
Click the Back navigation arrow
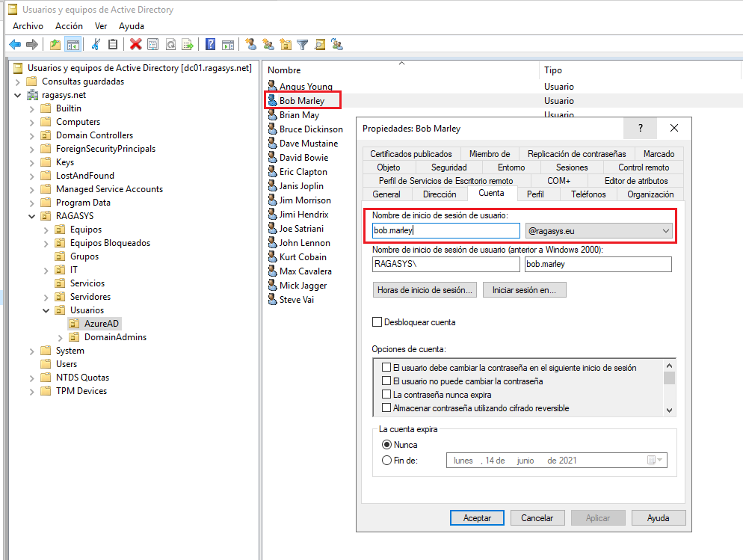(14, 44)
